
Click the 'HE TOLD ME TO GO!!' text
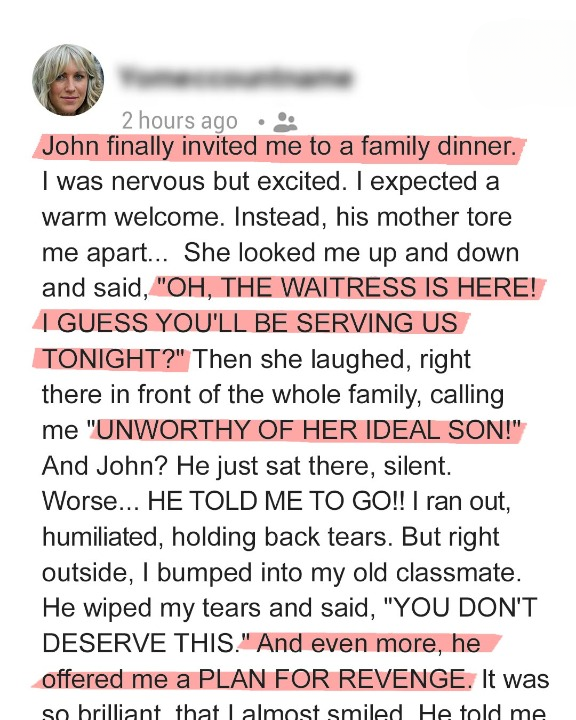click(276, 501)
